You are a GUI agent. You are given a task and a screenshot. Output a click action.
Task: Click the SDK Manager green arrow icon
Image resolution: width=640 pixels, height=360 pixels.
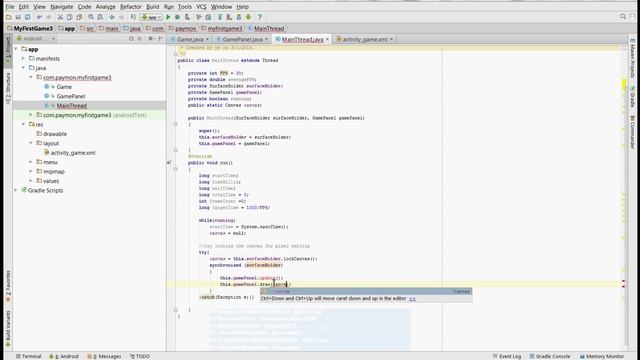click(x=248, y=17)
